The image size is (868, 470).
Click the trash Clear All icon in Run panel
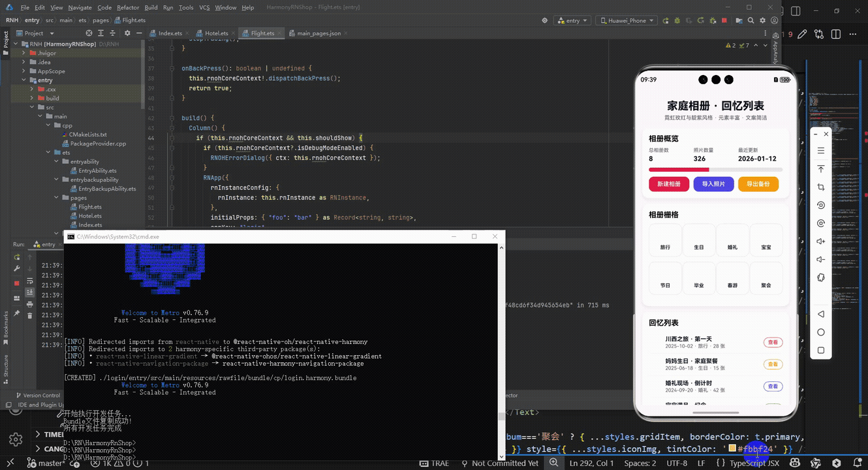point(29,316)
